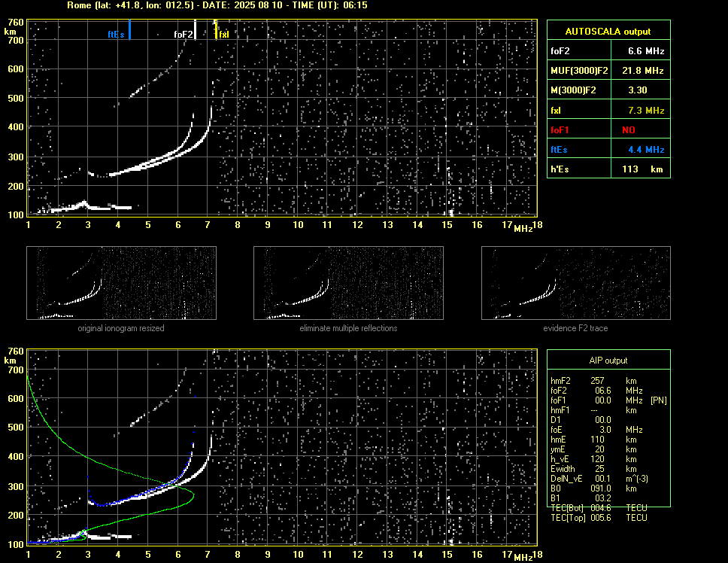Screen dimensions: 728x563
Task: Select the h'Es 113 km value
Action: pos(642,169)
